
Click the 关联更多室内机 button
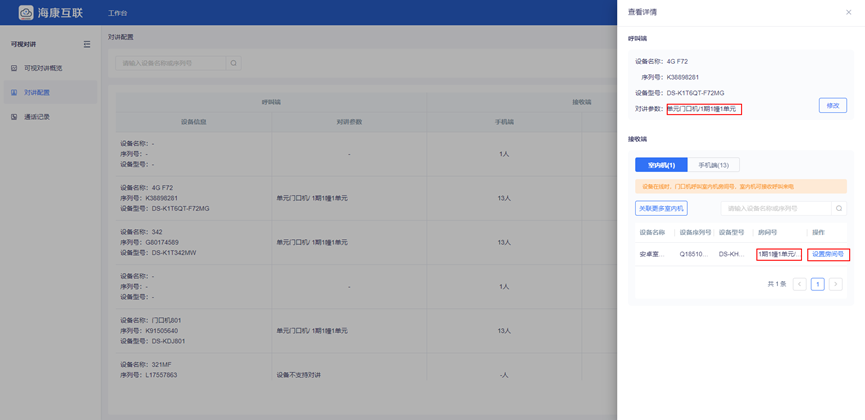pyautogui.click(x=661, y=209)
